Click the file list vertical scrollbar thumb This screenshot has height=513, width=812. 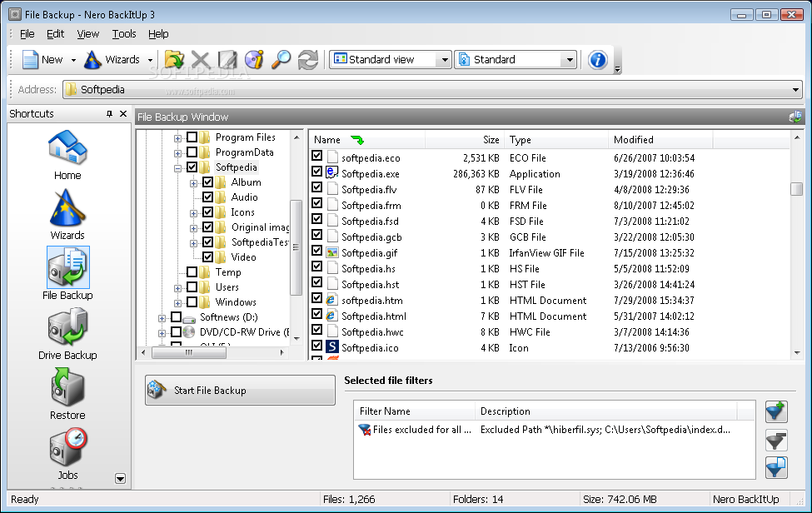click(x=796, y=188)
